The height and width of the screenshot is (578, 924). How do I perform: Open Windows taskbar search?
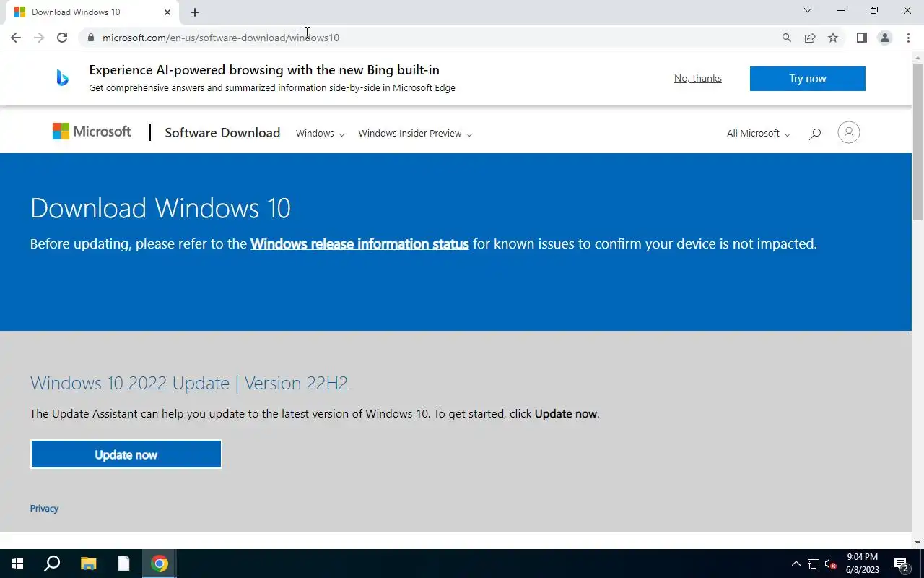[x=52, y=564]
